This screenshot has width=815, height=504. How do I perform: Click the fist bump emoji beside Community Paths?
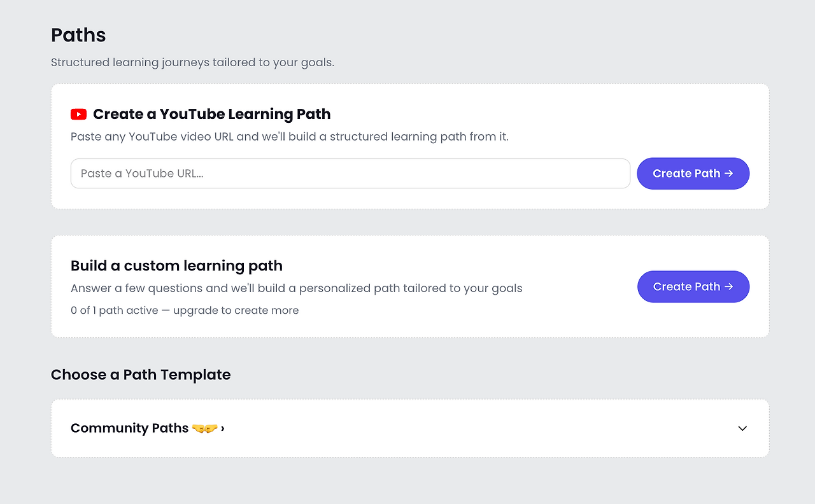coord(205,428)
